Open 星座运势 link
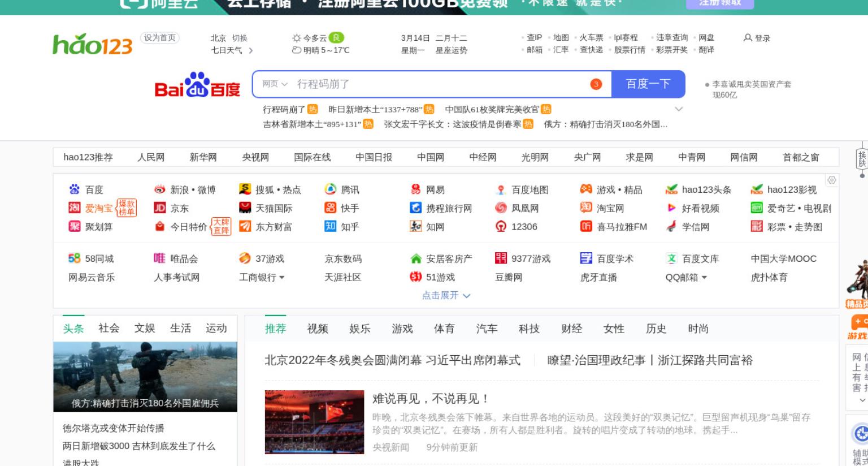868x466 pixels. (x=451, y=50)
